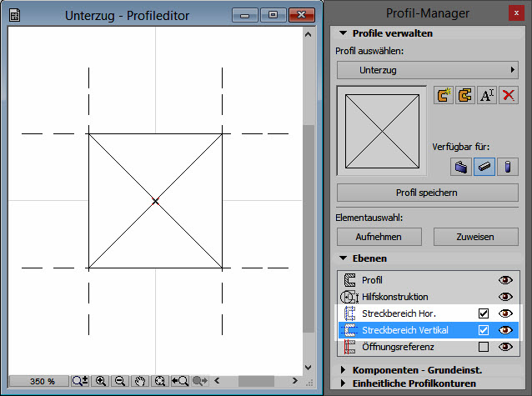
Task: Click the 350 % zoom field
Action: (x=38, y=381)
